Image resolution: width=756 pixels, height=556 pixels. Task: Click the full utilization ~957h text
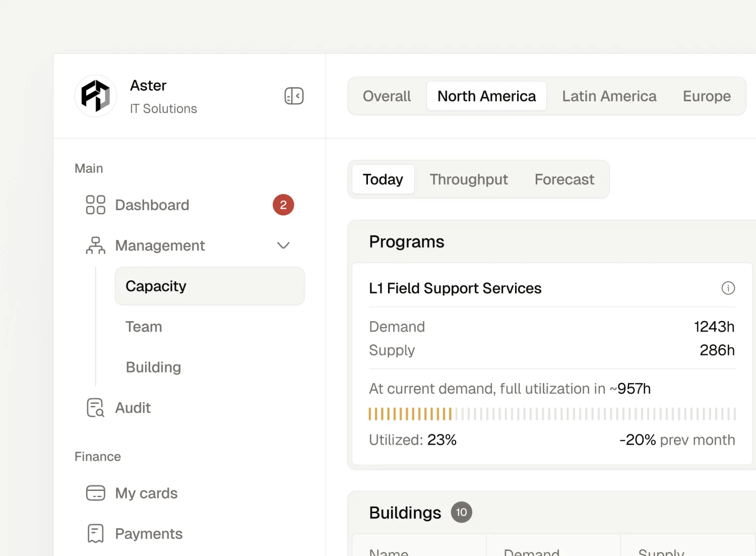510,389
